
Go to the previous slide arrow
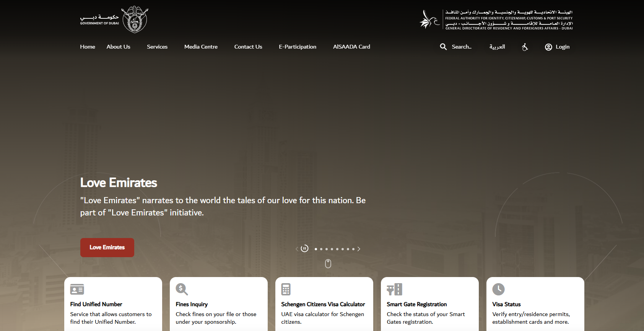point(297,249)
